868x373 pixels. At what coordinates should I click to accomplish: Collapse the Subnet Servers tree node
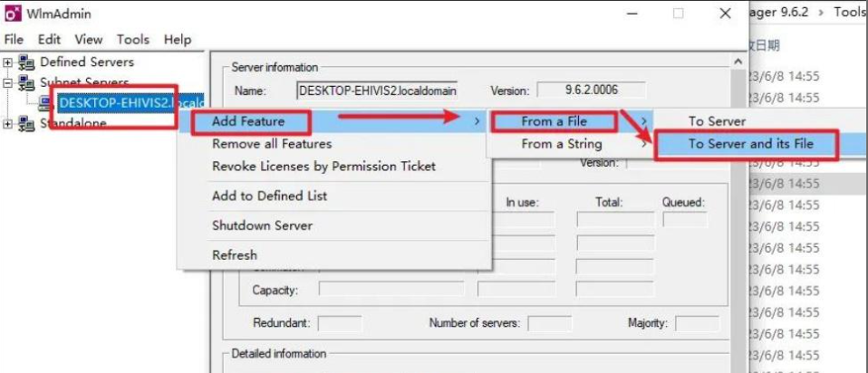tap(7, 83)
